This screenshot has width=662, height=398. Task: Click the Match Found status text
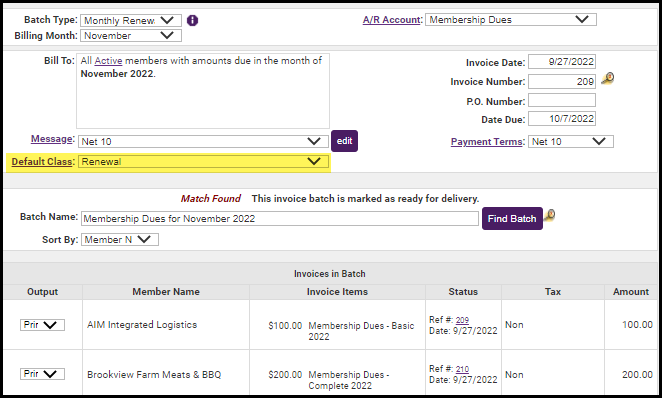pos(210,198)
